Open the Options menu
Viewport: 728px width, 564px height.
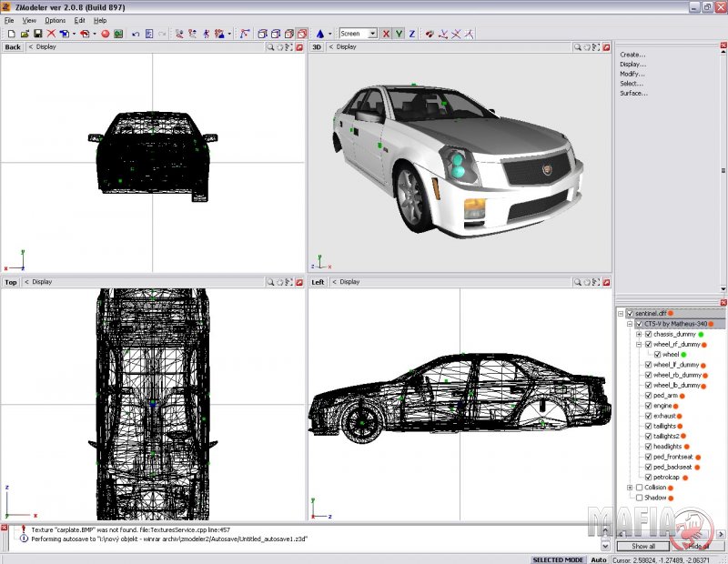(x=56, y=20)
